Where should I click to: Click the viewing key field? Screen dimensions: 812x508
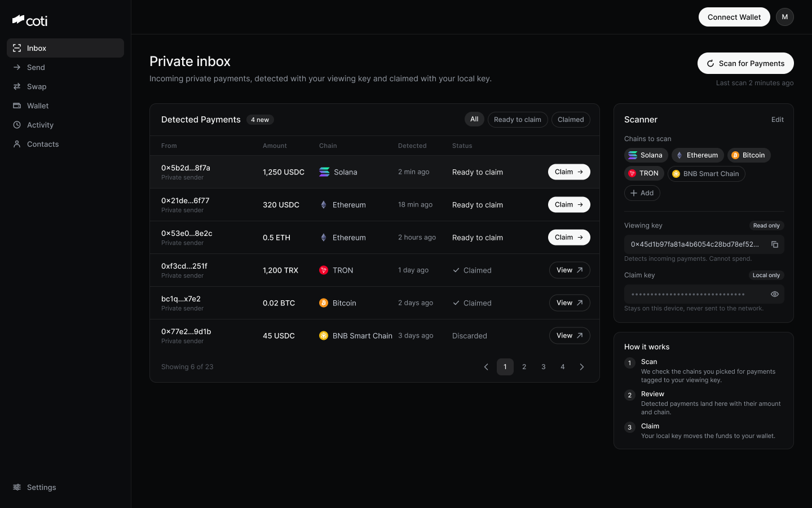coord(704,244)
